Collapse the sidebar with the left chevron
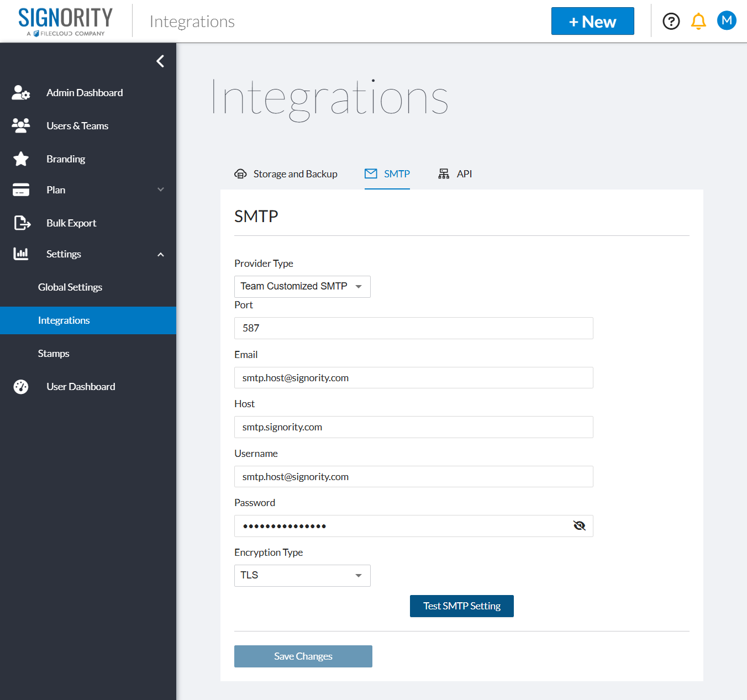Viewport: 747px width, 700px height. pos(160,61)
